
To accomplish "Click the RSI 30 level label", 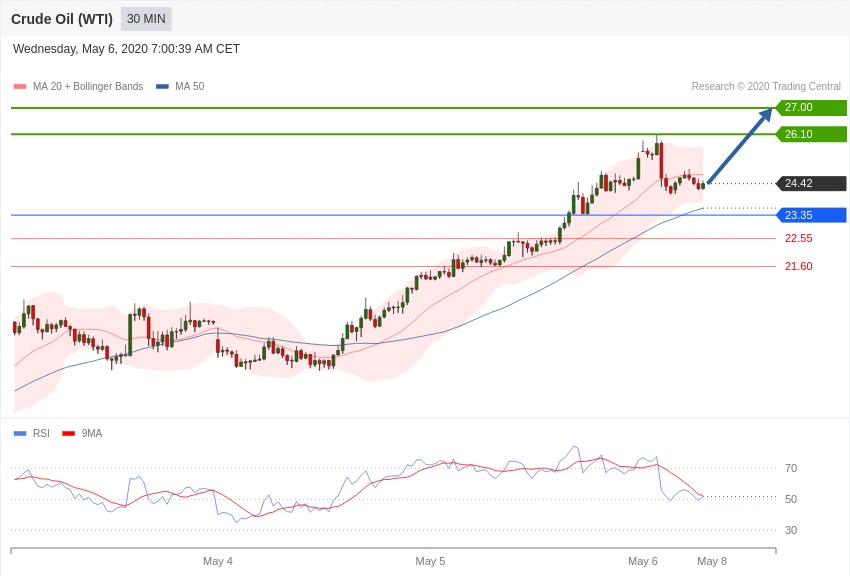I will (791, 530).
